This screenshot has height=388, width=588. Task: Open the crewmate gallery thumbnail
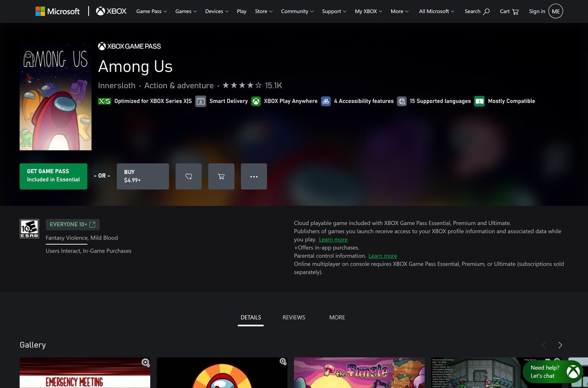222,373
